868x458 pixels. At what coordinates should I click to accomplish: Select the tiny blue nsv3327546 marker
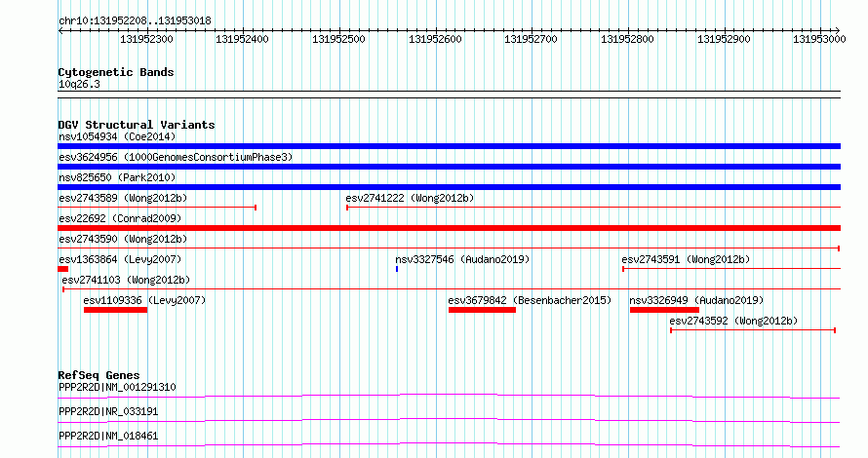[397, 269]
